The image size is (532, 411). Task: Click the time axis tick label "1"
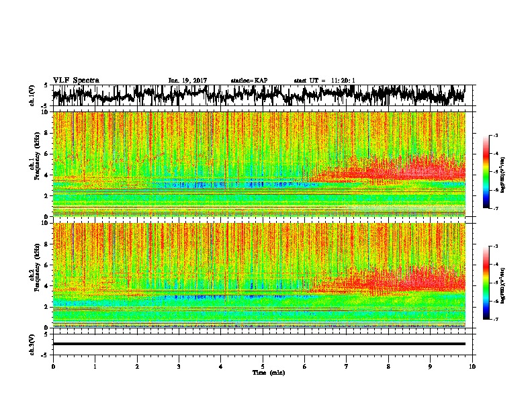95,367
